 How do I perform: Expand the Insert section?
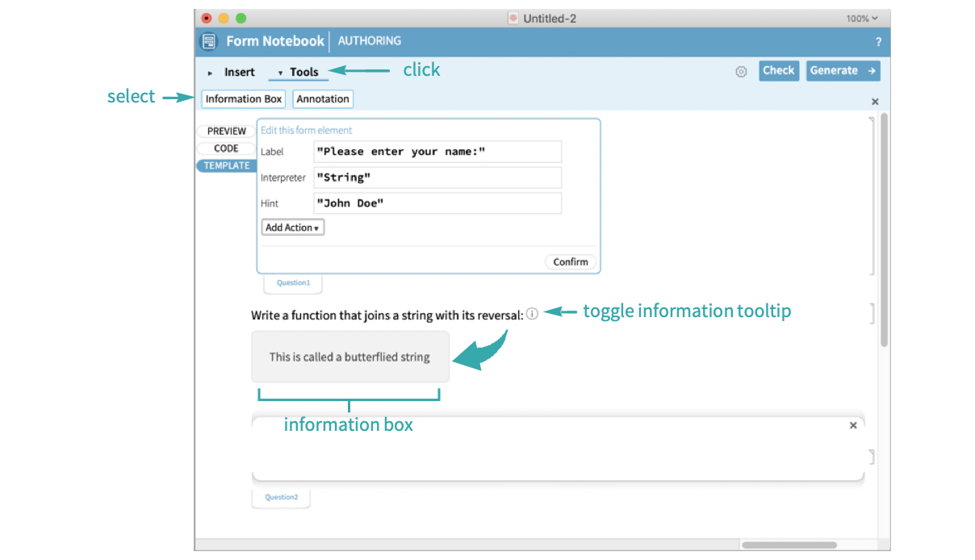(232, 72)
